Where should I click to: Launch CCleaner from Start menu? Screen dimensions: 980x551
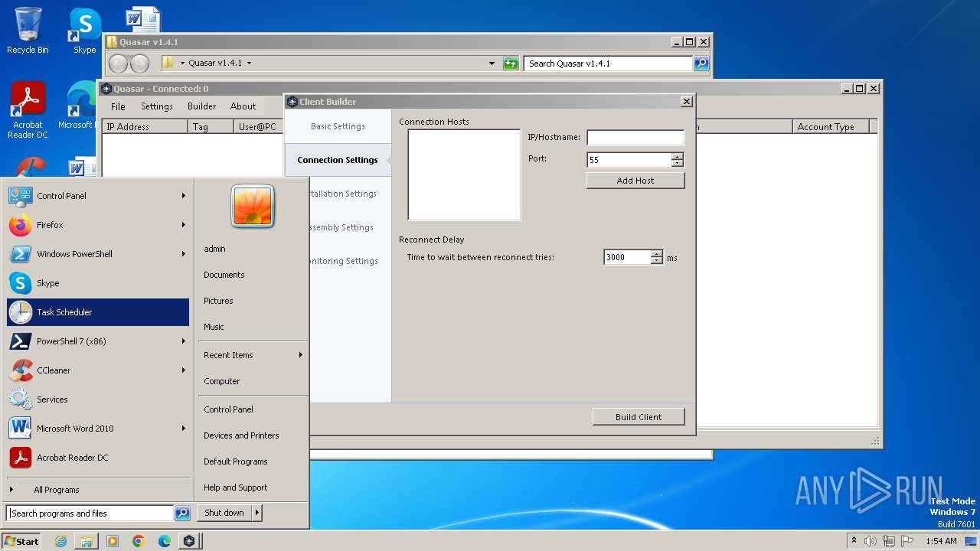click(97, 370)
